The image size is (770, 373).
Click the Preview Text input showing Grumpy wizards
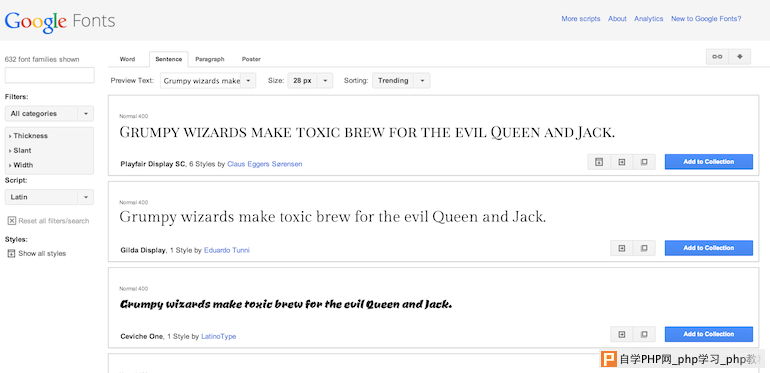point(201,81)
